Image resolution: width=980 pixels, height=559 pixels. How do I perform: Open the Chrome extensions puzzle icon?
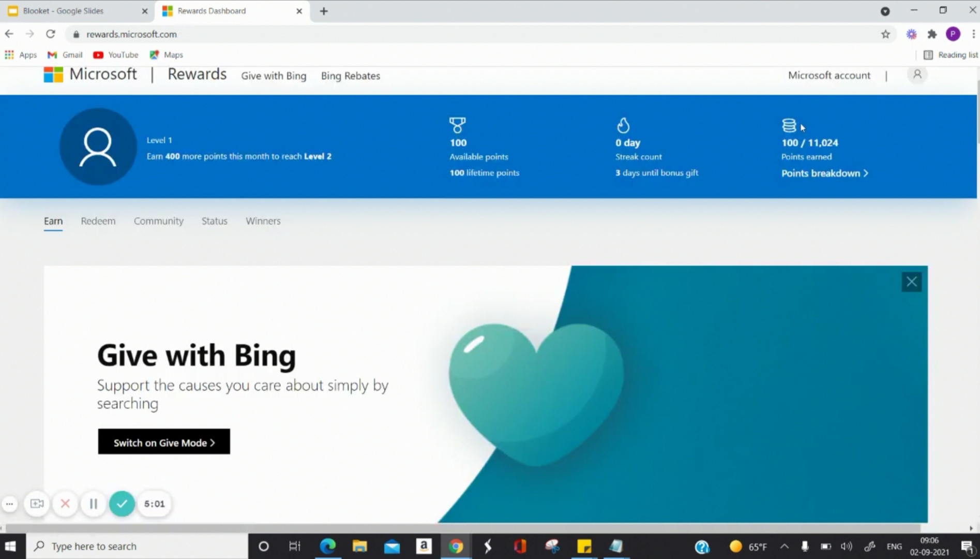point(932,34)
